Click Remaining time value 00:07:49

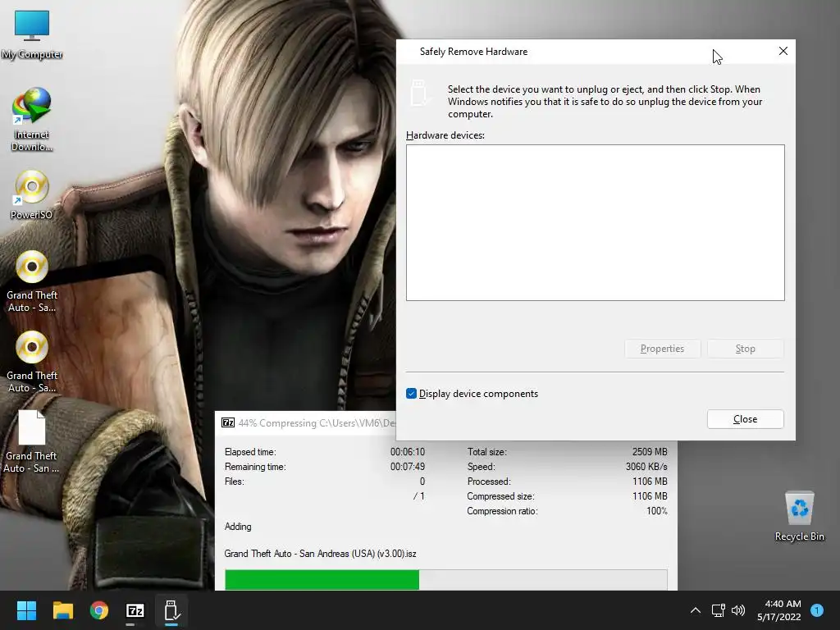pyautogui.click(x=407, y=467)
